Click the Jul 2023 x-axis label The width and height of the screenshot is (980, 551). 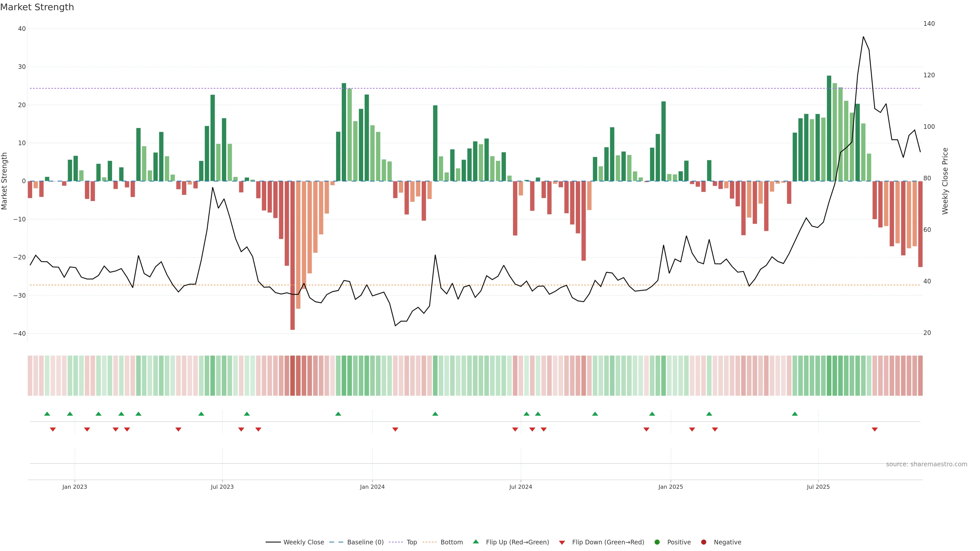pos(222,487)
